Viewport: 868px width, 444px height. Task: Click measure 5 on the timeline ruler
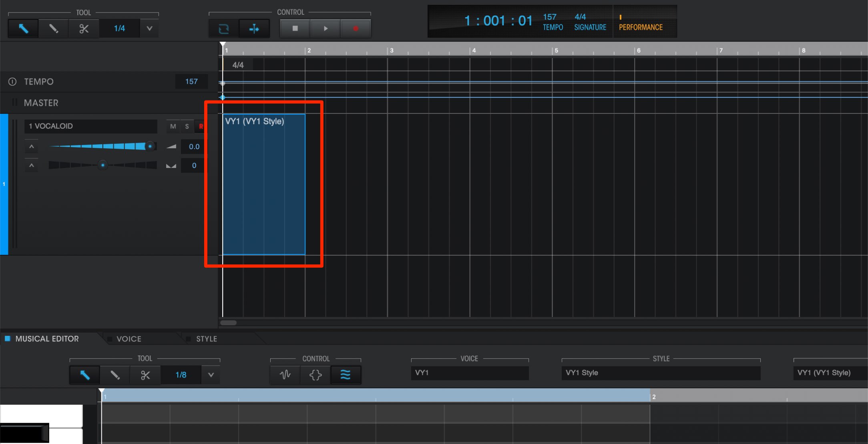pyautogui.click(x=556, y=50)
